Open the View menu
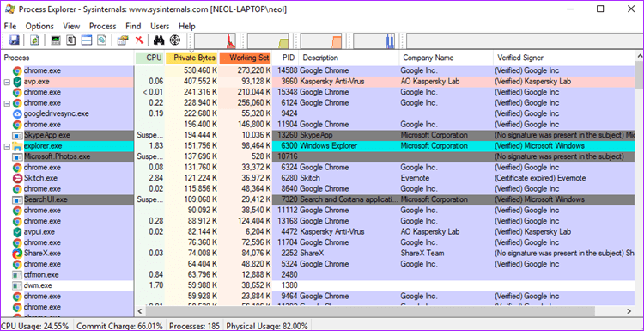This screenshot has width=644, height=331. [71, 26]
